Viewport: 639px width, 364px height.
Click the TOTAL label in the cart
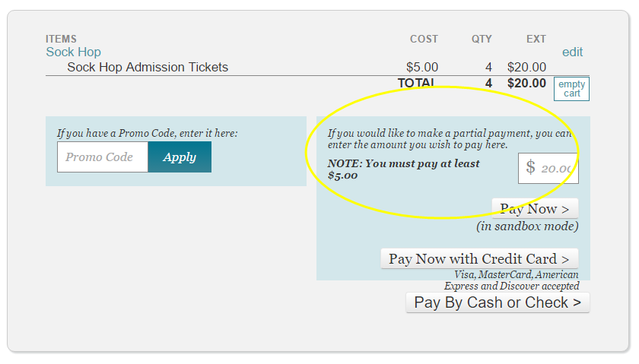416,83
